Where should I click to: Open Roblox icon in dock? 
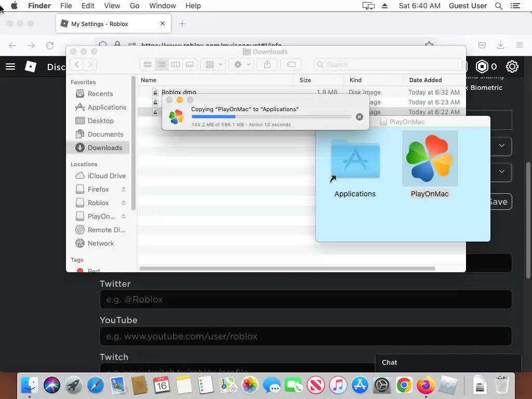[x=448, y=385]
